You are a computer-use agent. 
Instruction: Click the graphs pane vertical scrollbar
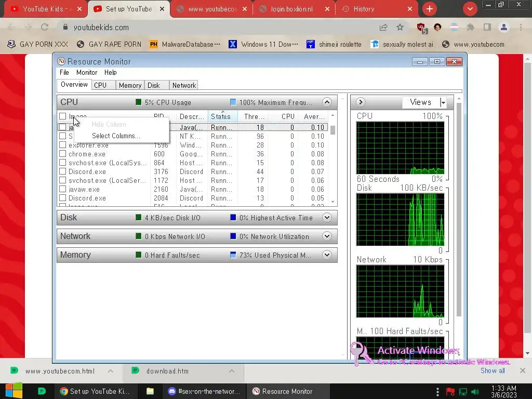(459, 209)
